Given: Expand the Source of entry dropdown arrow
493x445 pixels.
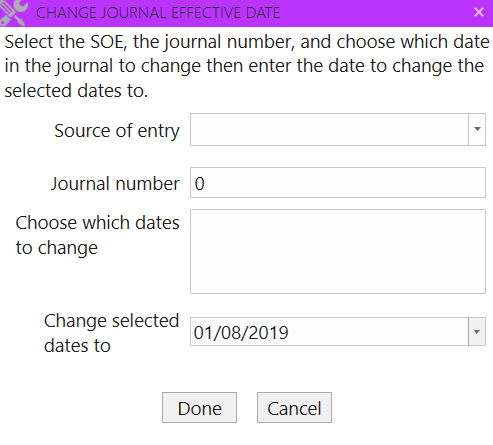Looking at the screenshot, I should [477, 129].
